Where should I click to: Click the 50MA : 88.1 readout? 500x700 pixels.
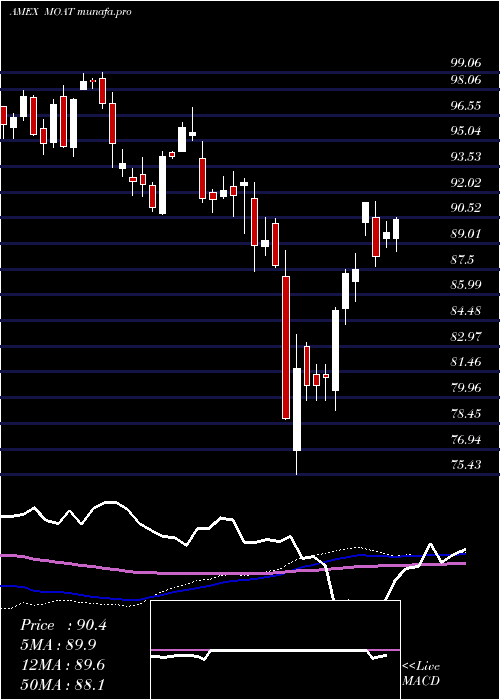click(x=62, y=685)
